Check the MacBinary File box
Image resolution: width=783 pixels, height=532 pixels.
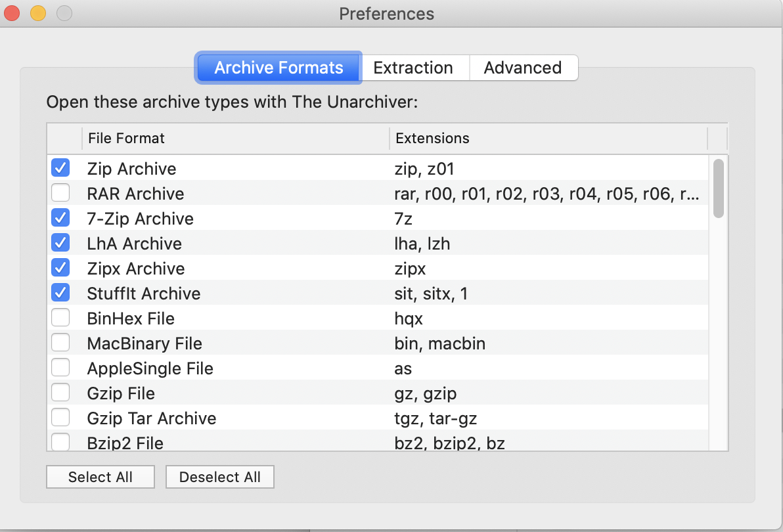pyautogui.click(x=60, y=343)
